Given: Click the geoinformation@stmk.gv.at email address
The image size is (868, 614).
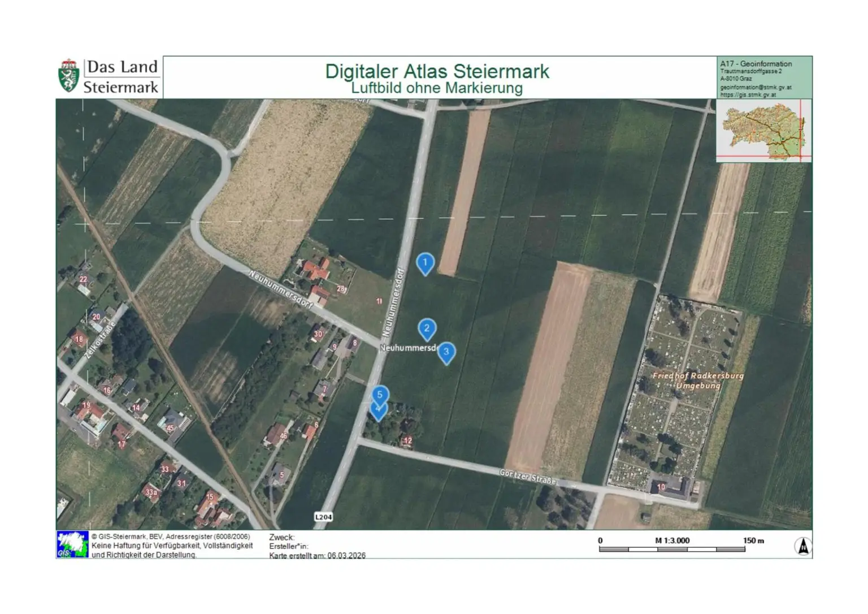Looking at the screenshot, I should [756, 88].
